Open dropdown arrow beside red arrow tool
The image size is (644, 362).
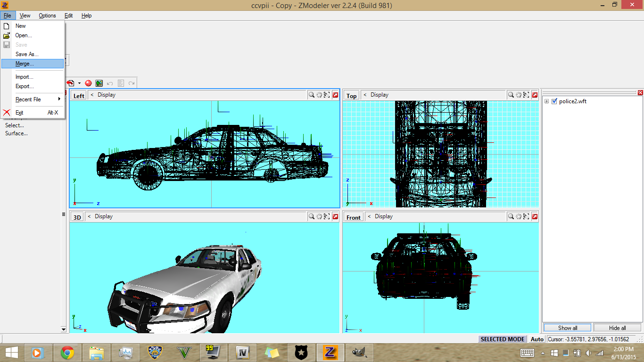point(79,83)
